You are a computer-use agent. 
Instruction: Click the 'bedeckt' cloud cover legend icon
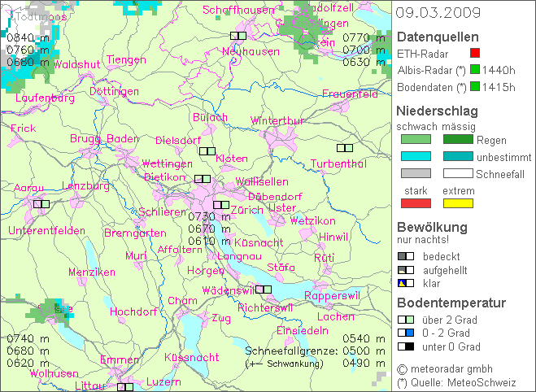click(x=406, y=256)
